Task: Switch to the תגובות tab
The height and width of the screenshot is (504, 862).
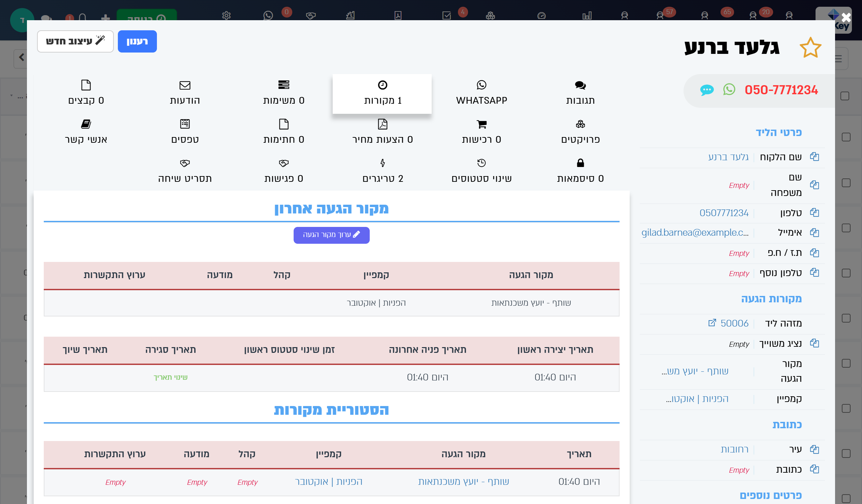Action: 580,94
